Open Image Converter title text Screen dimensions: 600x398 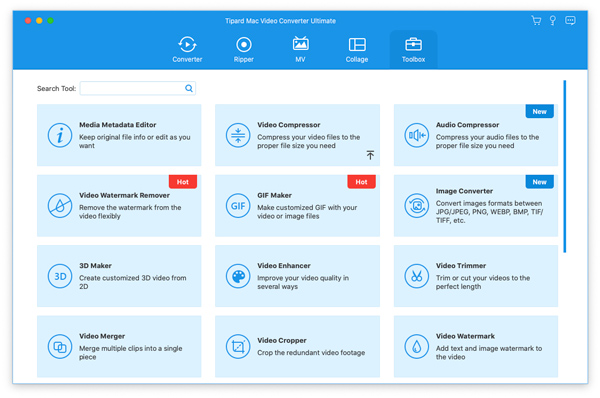point(464,191)
